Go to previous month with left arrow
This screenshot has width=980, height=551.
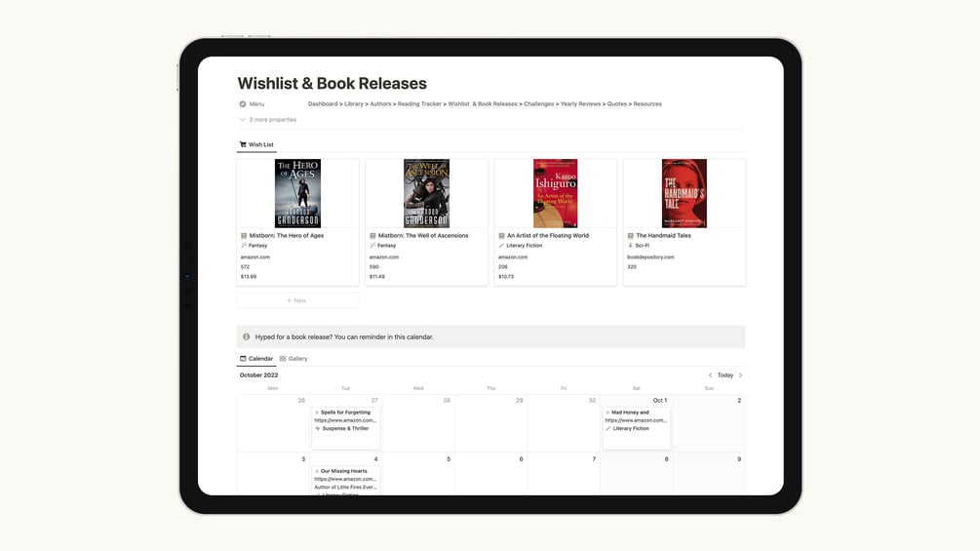click(710, 375)
